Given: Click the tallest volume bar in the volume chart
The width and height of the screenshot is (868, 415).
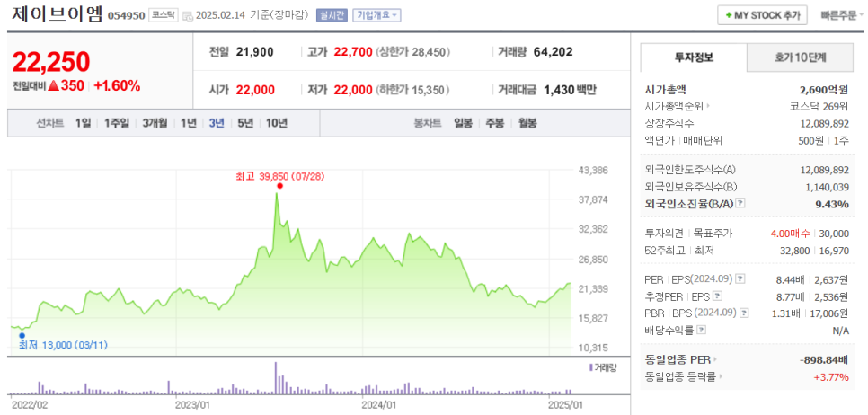Looking at the screenshot, I should click(276, 378).
